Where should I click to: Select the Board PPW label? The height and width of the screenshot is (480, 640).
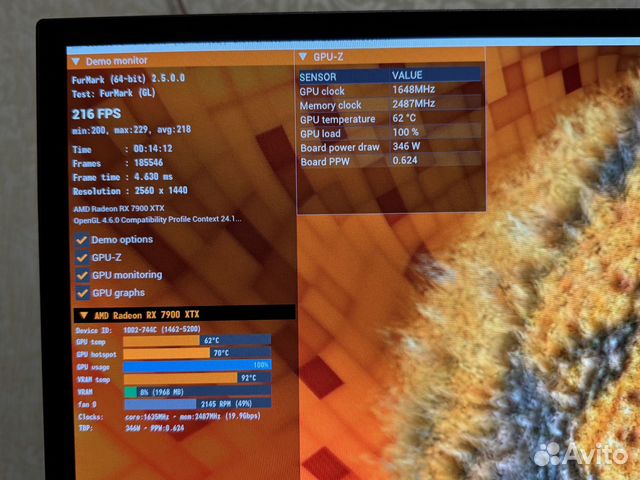coord(325,162)
